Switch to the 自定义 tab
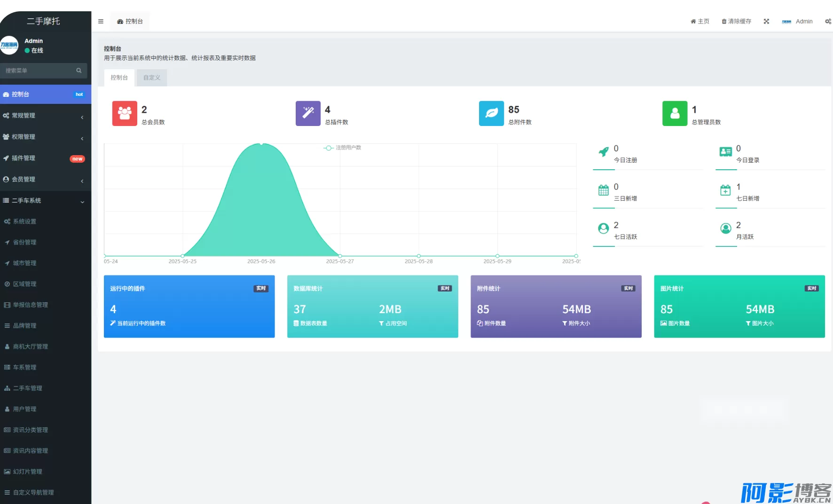833x504 pixels. pyautogui.click(x=151, y=78)
